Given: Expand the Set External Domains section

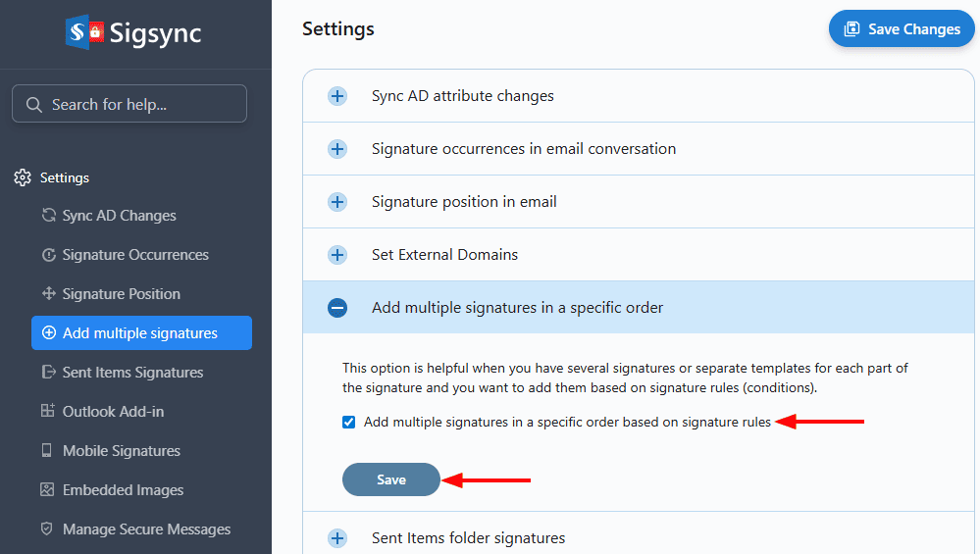Looking at the screenshot, I should click(x=337, y=255).
